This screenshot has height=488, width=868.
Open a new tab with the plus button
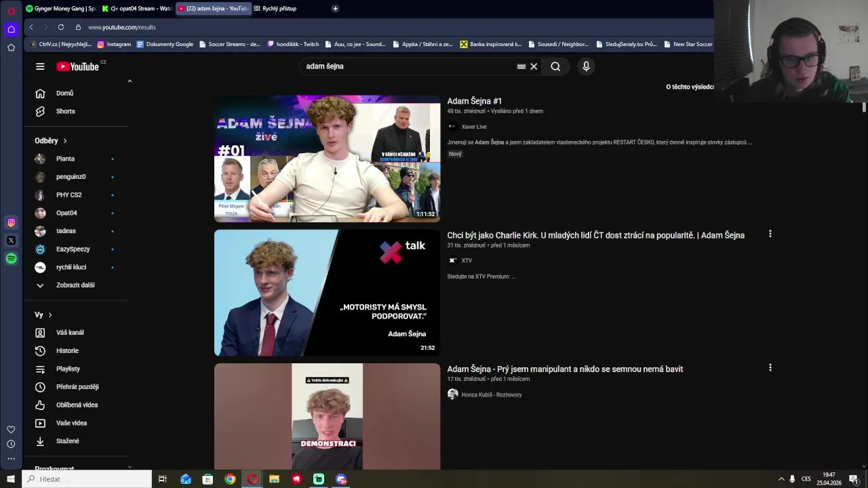pyautogui.click(x=335, y=9)
